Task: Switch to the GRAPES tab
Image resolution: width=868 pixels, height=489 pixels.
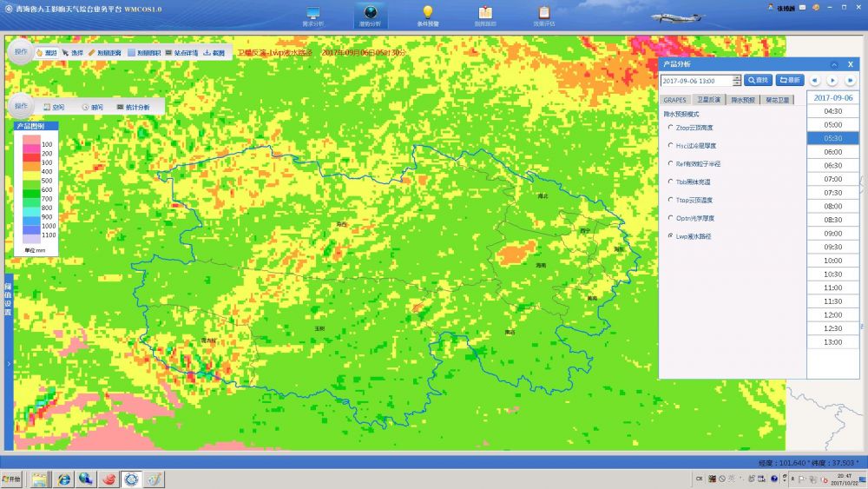Action: point(674,100)
